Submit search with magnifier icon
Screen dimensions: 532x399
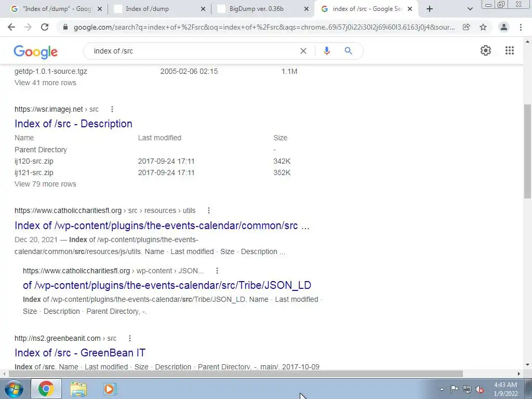pyautogui.click(x=348, y=51)
